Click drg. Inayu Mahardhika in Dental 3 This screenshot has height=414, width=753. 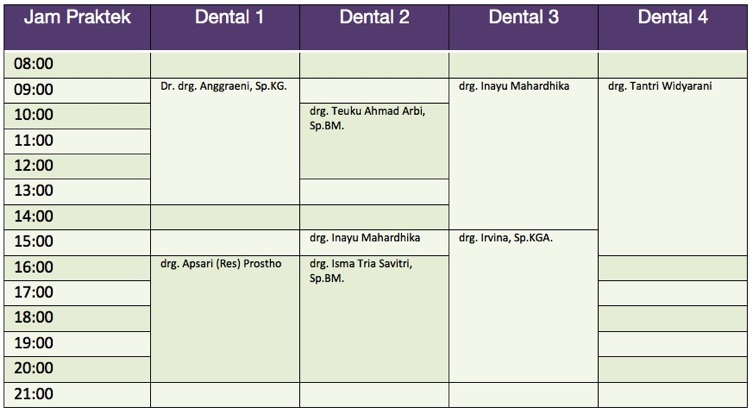pos(514,86)
